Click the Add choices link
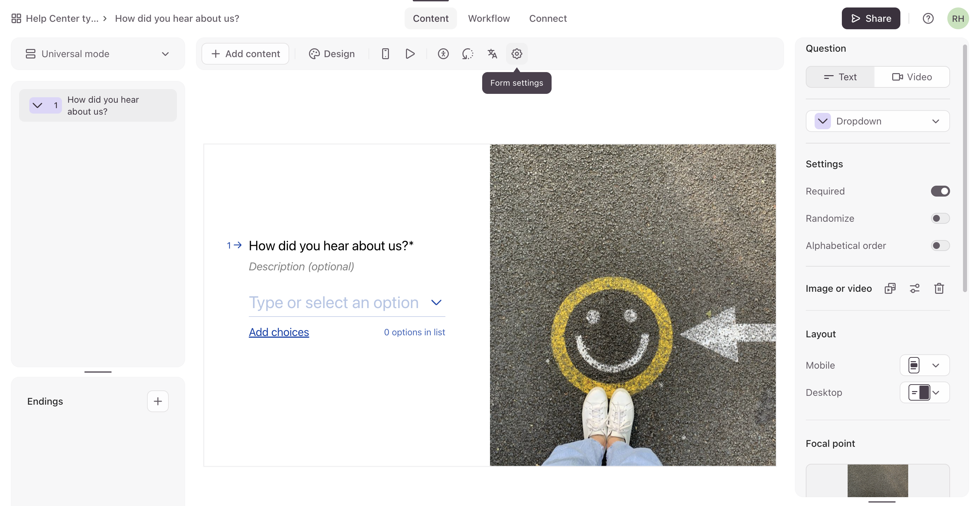 278,332
